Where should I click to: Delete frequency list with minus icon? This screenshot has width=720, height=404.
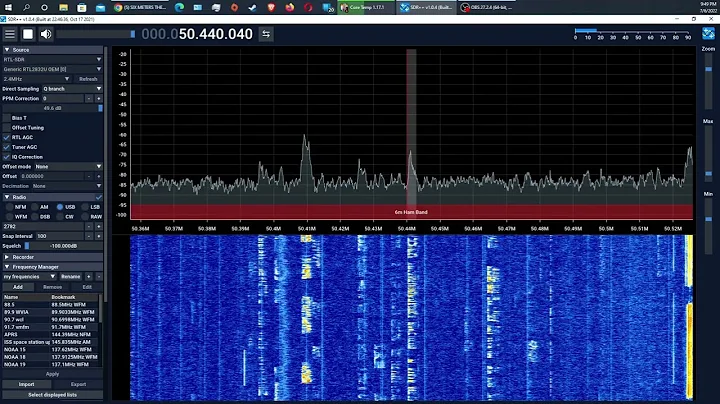[99, 277]
